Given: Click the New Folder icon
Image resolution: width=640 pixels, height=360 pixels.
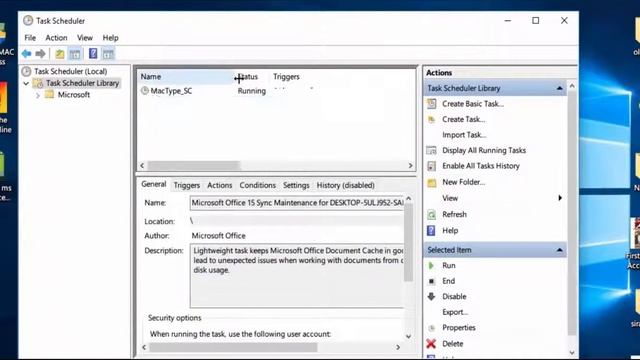Looking at the screenshot, I should click(431, 182).
